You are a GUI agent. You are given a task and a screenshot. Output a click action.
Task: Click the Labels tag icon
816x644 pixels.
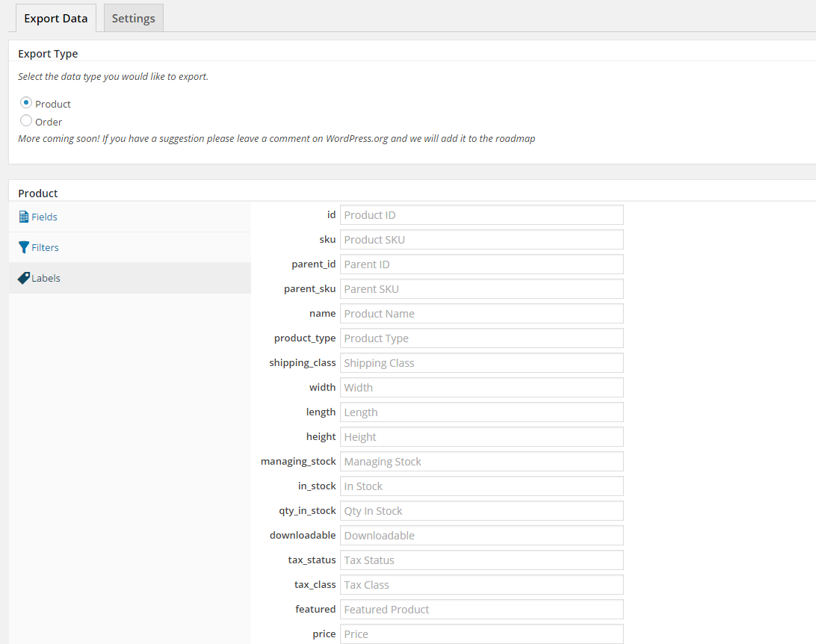point(24,278)
